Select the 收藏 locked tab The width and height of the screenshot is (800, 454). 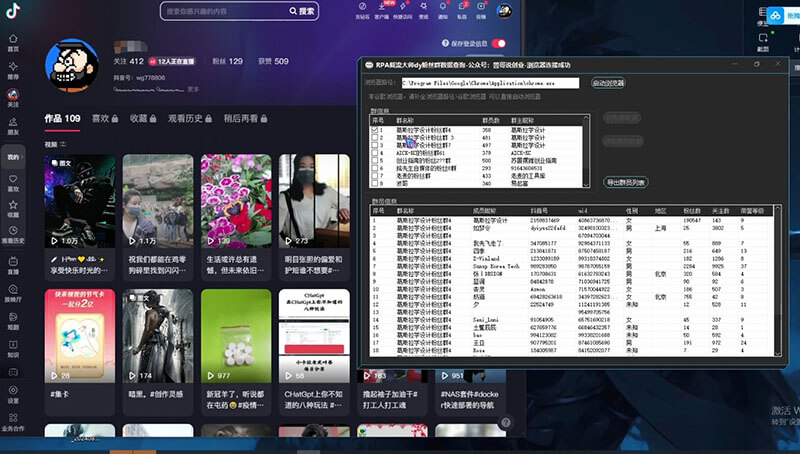pyautogui.click(x=143, y=118)
